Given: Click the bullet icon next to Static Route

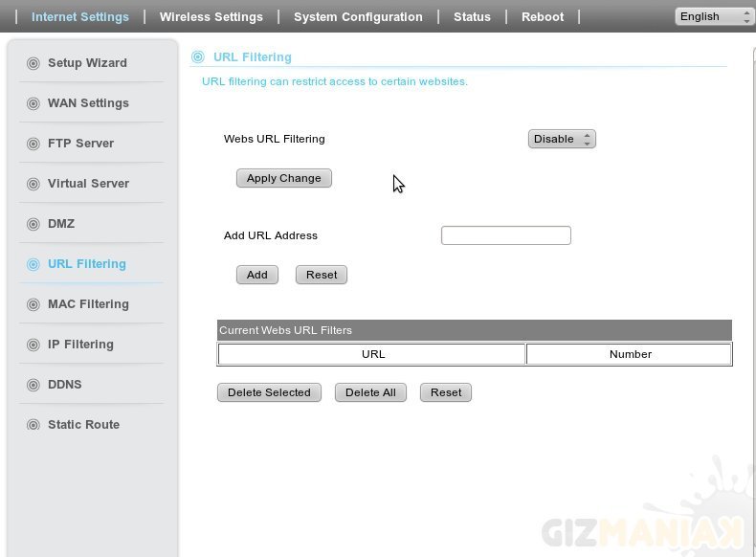Looking at the screenshot, I should 33,425.
